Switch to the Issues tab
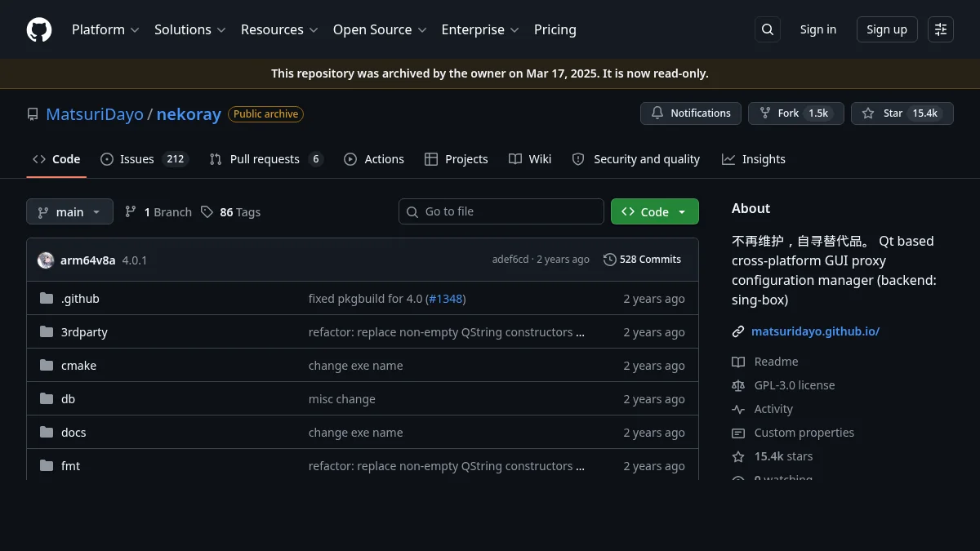The height and width of the screenshot is (551, 980). pyautogui.click(x=145, y=159)
